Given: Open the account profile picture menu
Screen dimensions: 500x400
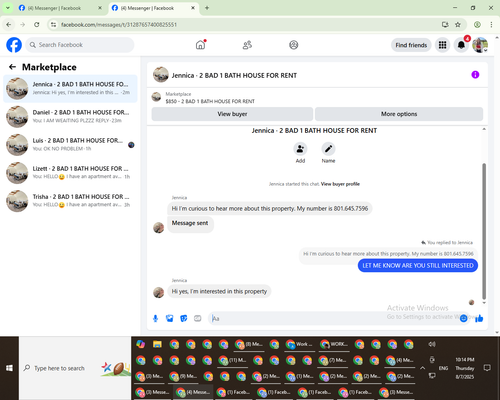Looking at the screenshot, I should 480,45.
